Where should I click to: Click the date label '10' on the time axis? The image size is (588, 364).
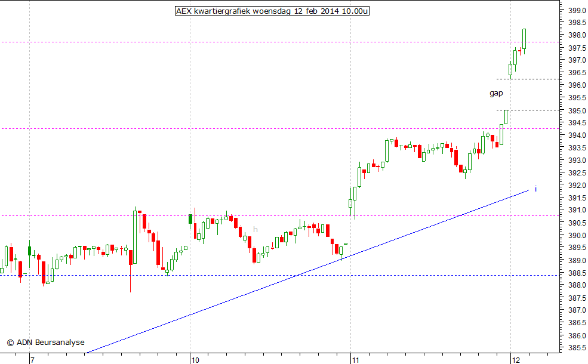(195, 360)
